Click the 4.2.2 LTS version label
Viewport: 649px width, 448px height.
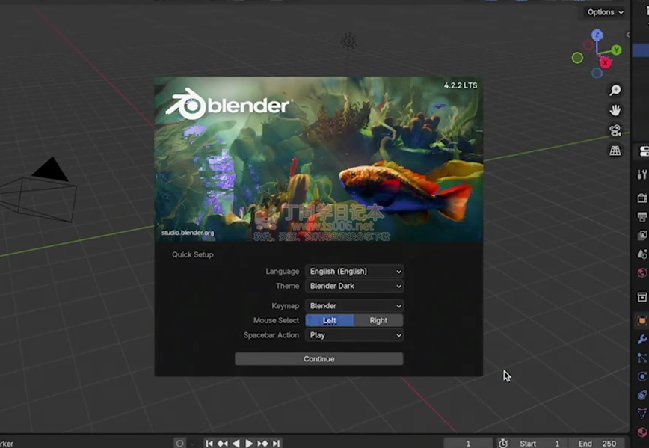[460, 85]
